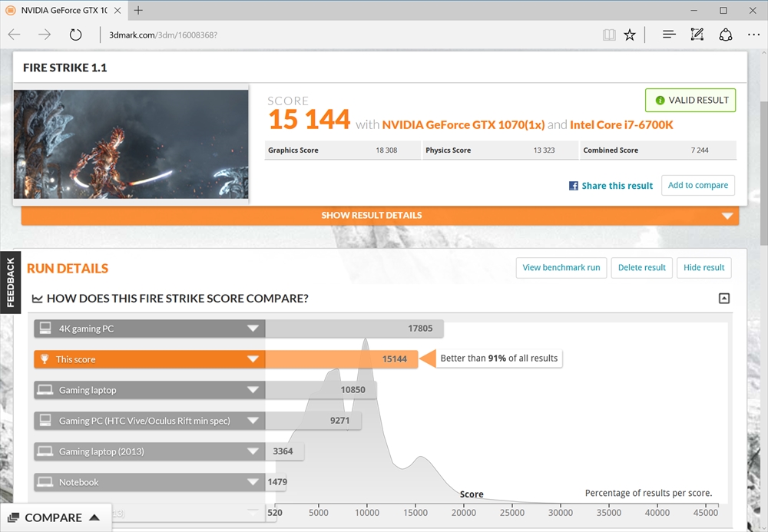Click Hide result button
The height and width of the screenshot is (532, 768).
(x=703, y=268)
